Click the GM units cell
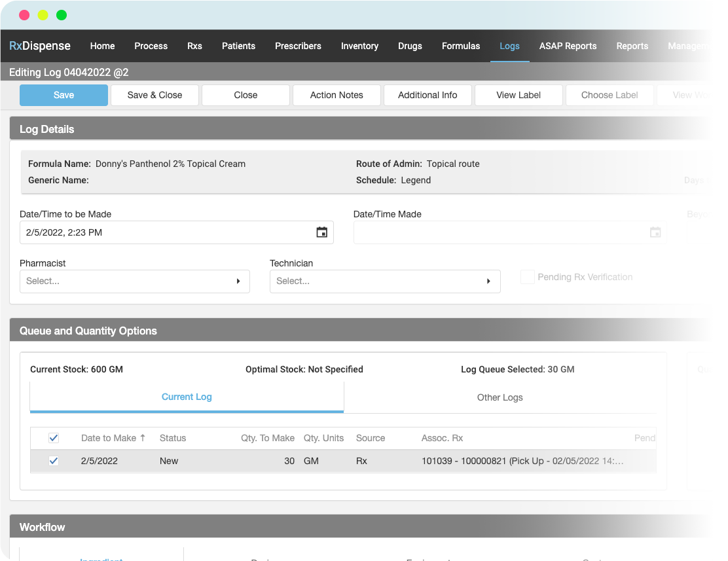Screen dimensions: 728x561 (x=311, y=461)
